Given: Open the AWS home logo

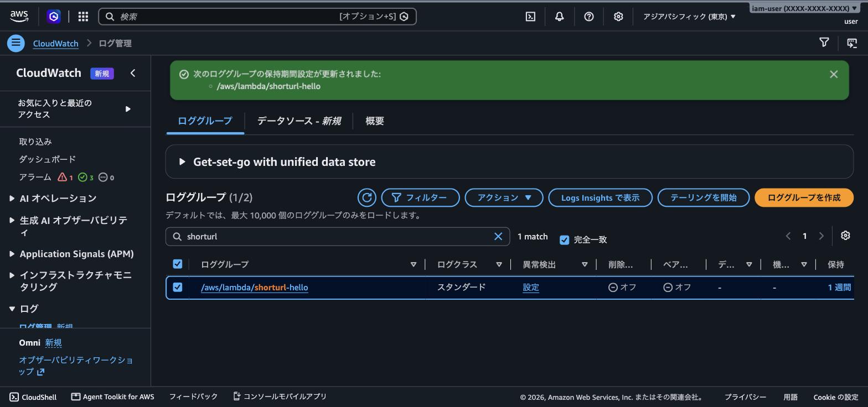Looking at the screenshot, I should pyautogui.click(x=19, y=17).
